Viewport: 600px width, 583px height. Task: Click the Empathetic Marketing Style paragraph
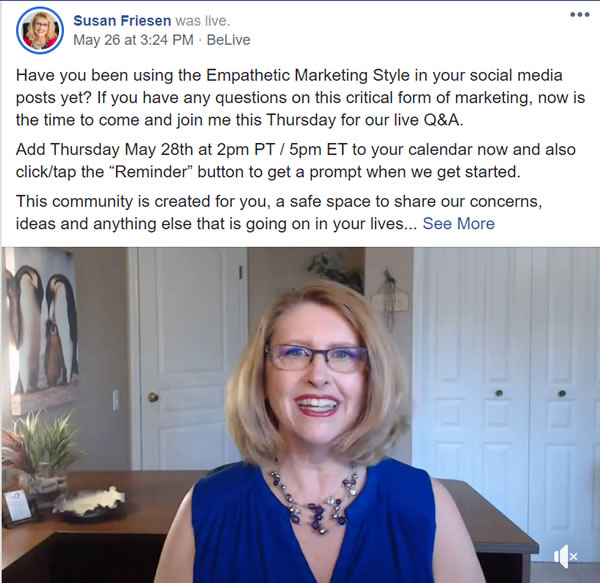click(300, 98)
